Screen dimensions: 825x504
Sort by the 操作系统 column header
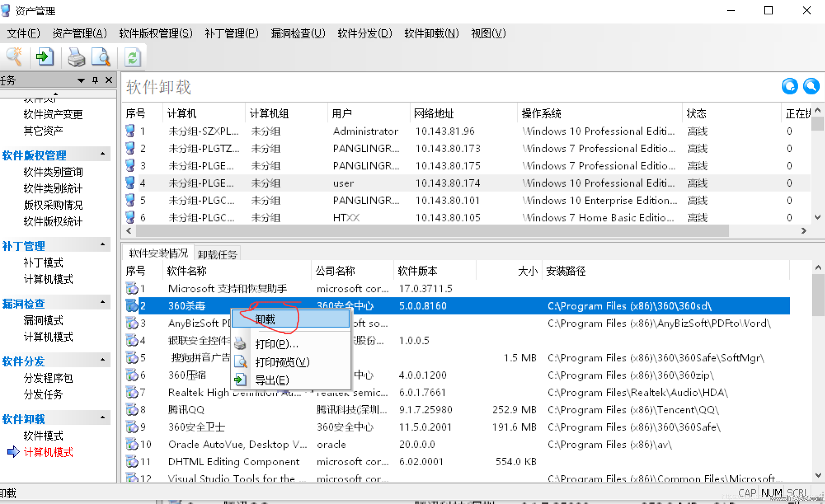pyautogui.click(x=599, y=113)
